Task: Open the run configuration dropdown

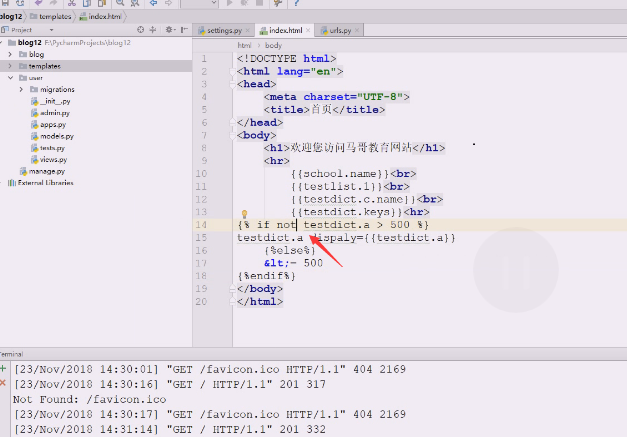Action: coord(199,2)
